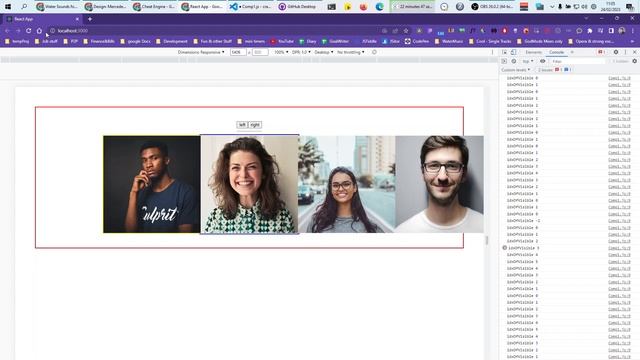Click the taskbar clock and date

610,7
